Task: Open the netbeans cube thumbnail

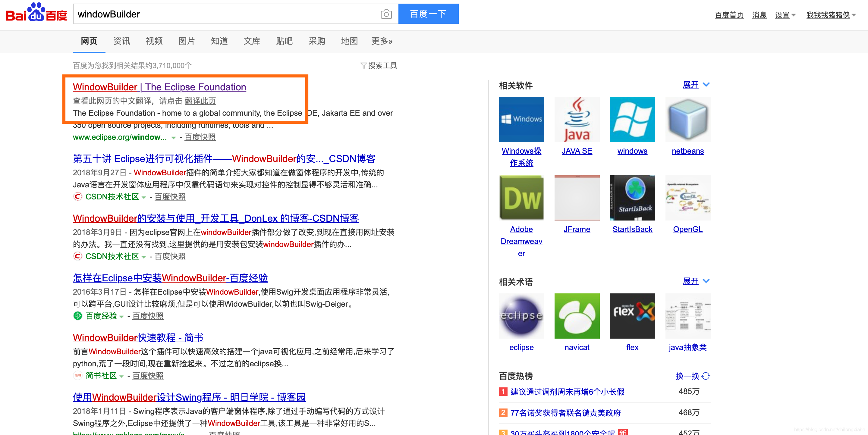Action: point(688,120)
